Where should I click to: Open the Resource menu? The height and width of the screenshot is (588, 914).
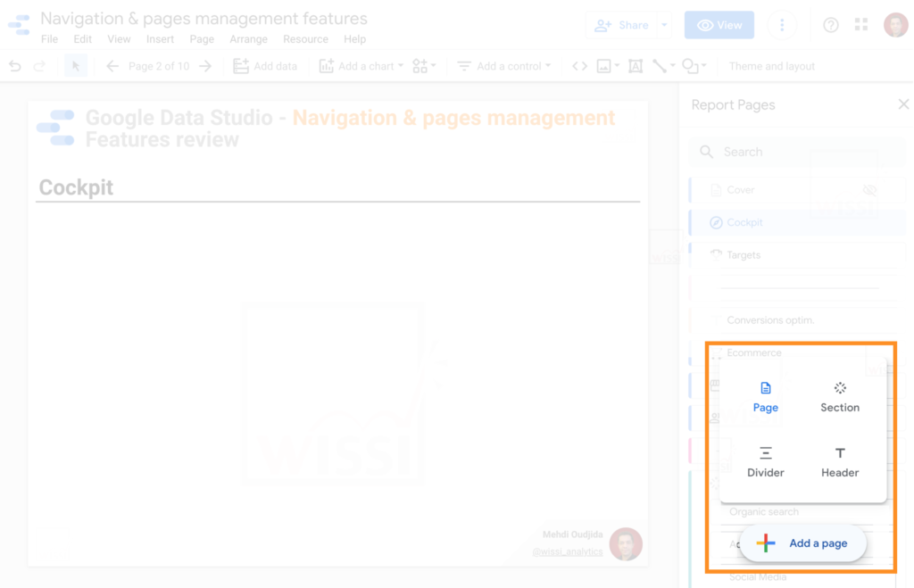[305, 39]
